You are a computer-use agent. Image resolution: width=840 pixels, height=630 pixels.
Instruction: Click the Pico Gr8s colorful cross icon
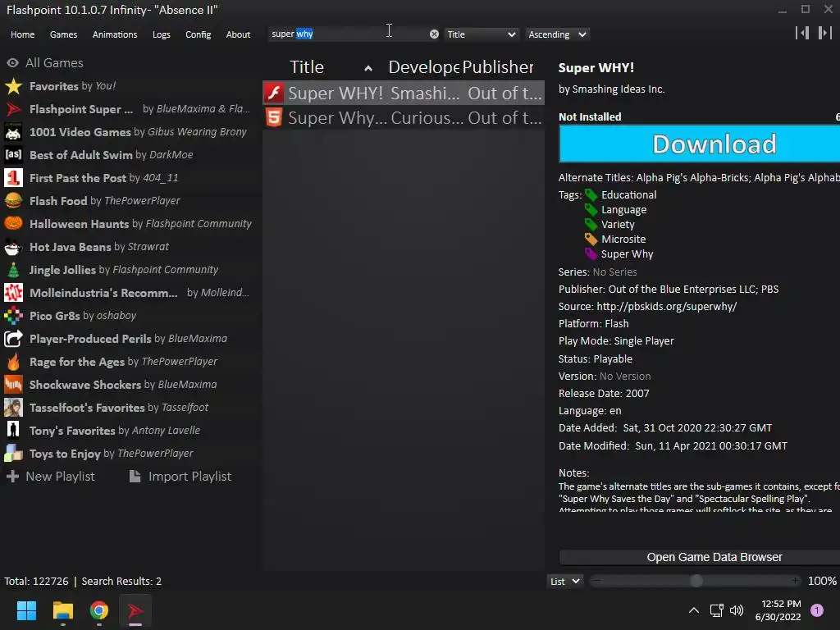[x=13, y=316]
